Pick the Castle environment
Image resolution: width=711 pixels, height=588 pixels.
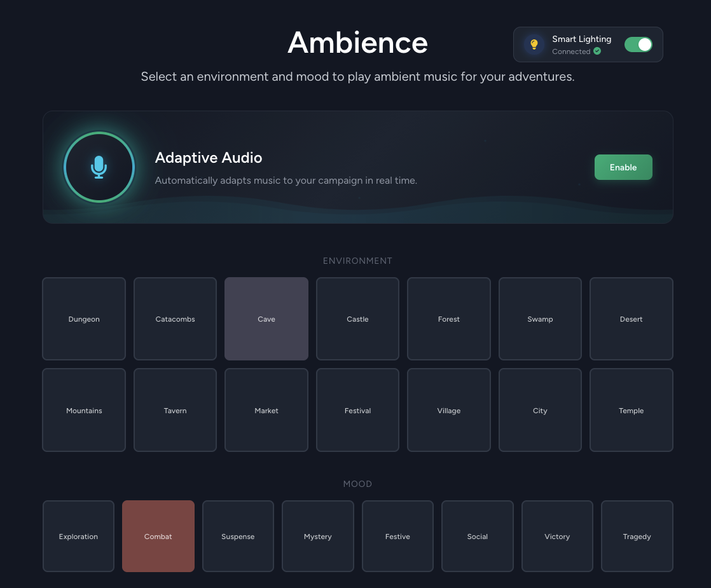tap(358, 318)
